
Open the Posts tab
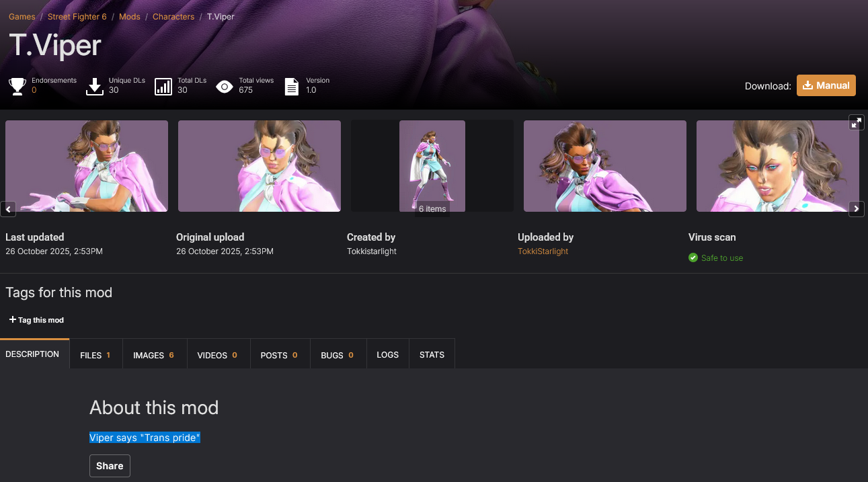pyautogui.click(x=279, y=355)
